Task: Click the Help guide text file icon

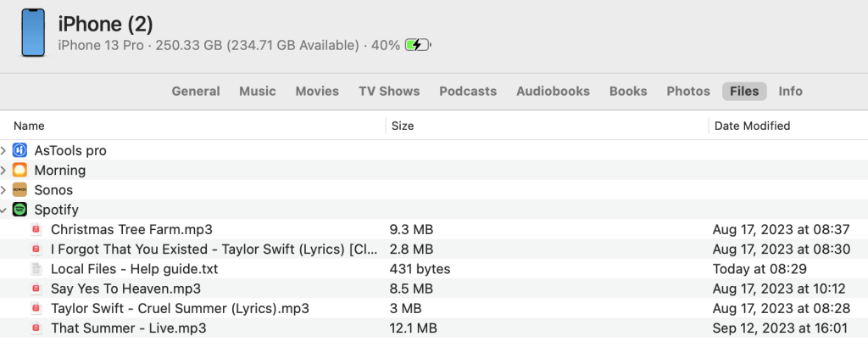Action: (36, 269)
